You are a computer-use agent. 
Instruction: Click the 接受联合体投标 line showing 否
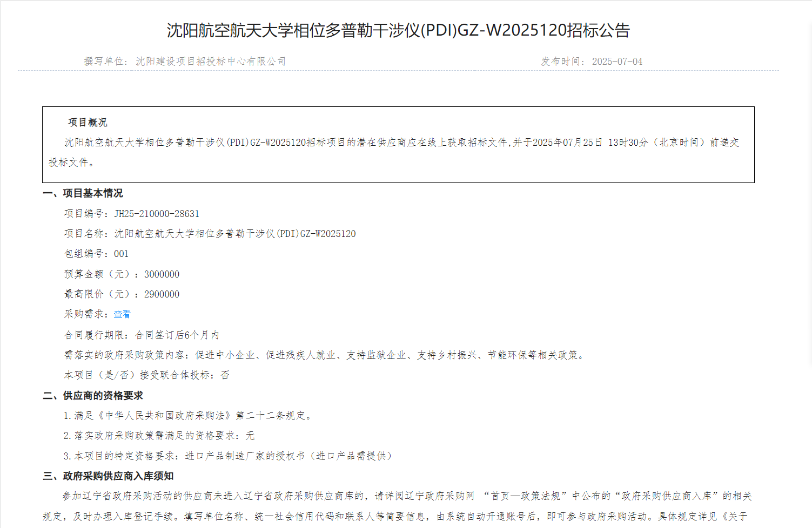[146, 375]
